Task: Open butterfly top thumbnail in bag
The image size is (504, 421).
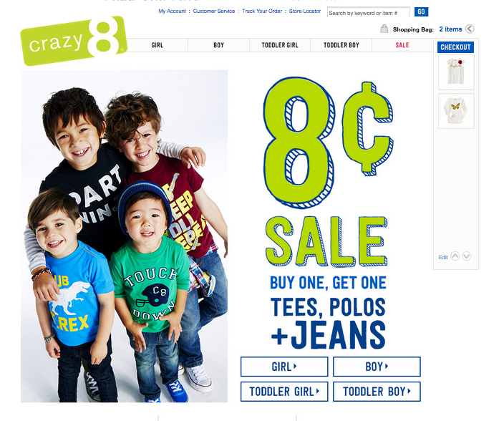Action: click(456, 111)
